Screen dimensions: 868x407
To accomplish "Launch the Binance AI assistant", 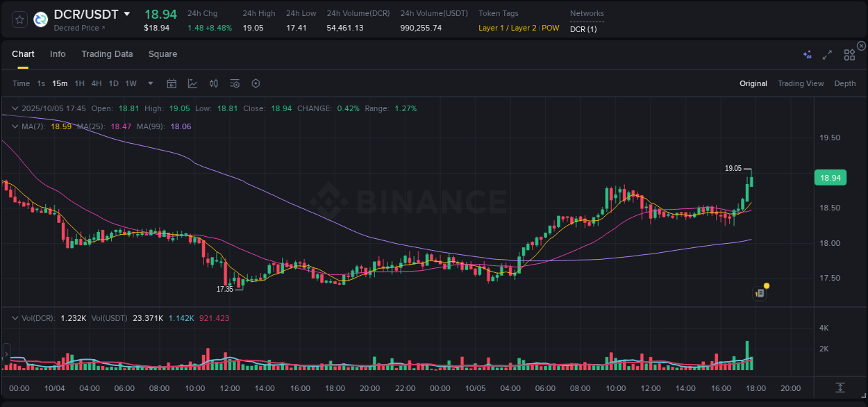I will click(x=806, y=54).
